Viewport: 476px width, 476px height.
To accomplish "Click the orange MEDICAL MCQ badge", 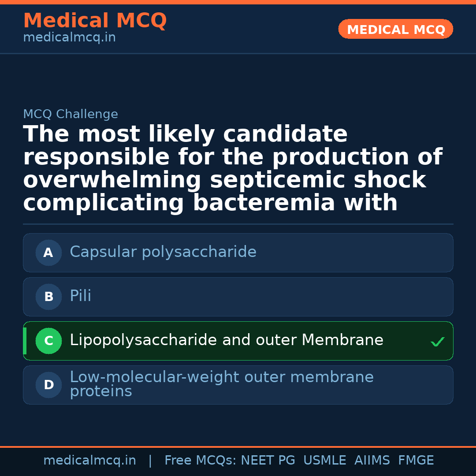I will [396, 30].
